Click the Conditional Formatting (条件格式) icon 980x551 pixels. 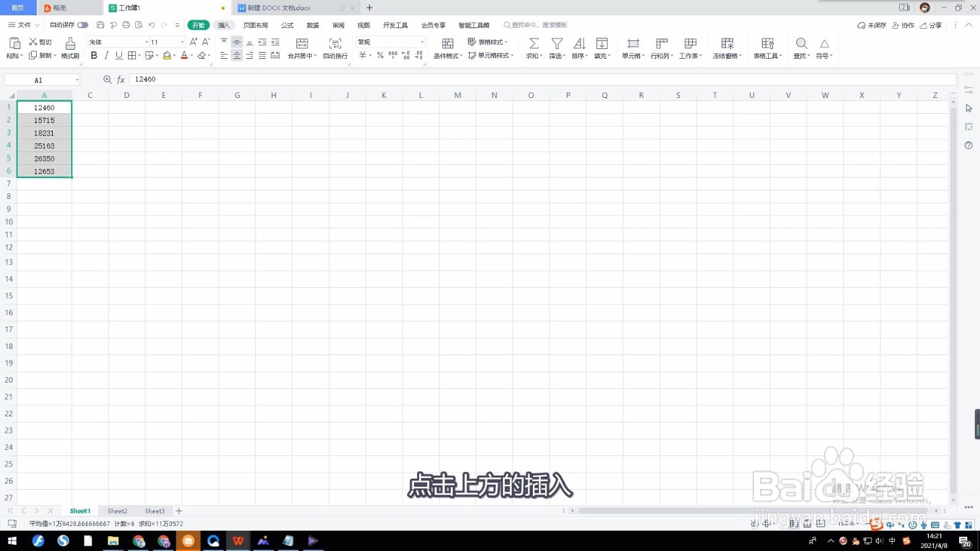pos(448,43)
